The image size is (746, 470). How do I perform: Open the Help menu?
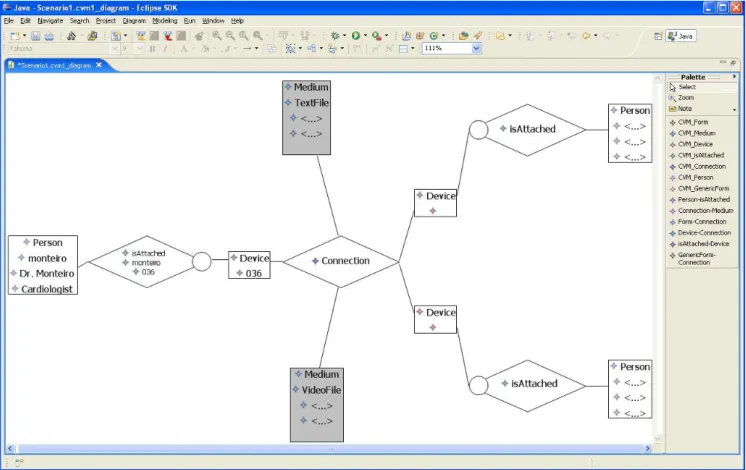pos(237,21)
